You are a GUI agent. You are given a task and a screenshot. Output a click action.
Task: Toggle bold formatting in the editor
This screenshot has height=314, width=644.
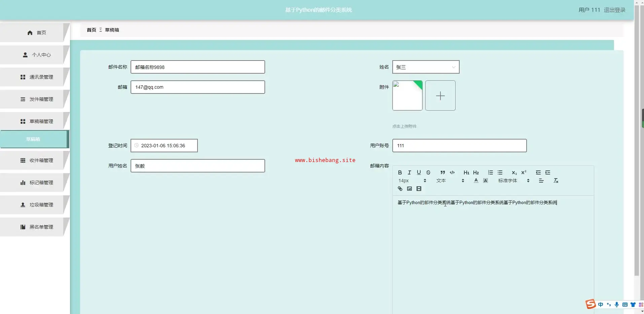pyautogui.click(x=400, y=172)
